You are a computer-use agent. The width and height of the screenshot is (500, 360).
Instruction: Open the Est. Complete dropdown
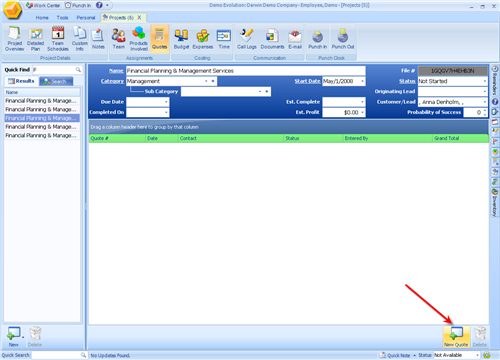coord(362,102)
